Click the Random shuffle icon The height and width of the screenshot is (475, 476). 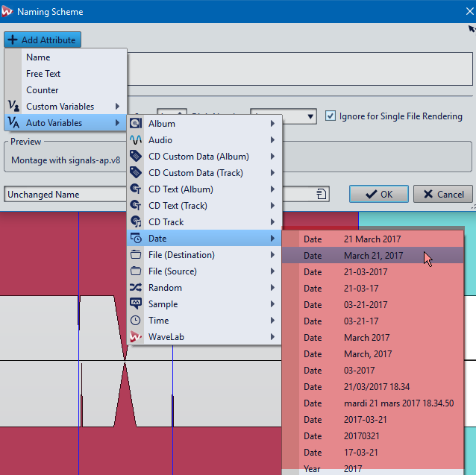point(135,287)
